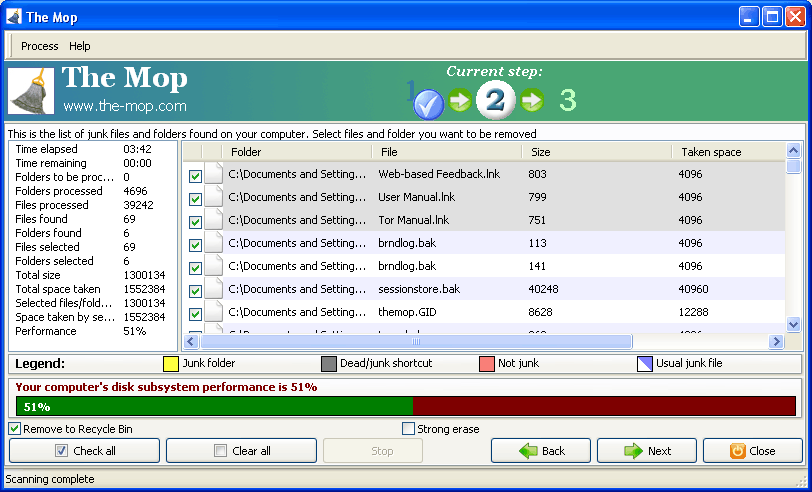Uncheck the themop.GID checkbox
The height and width of the screenshot is (492, 812).
195,314
